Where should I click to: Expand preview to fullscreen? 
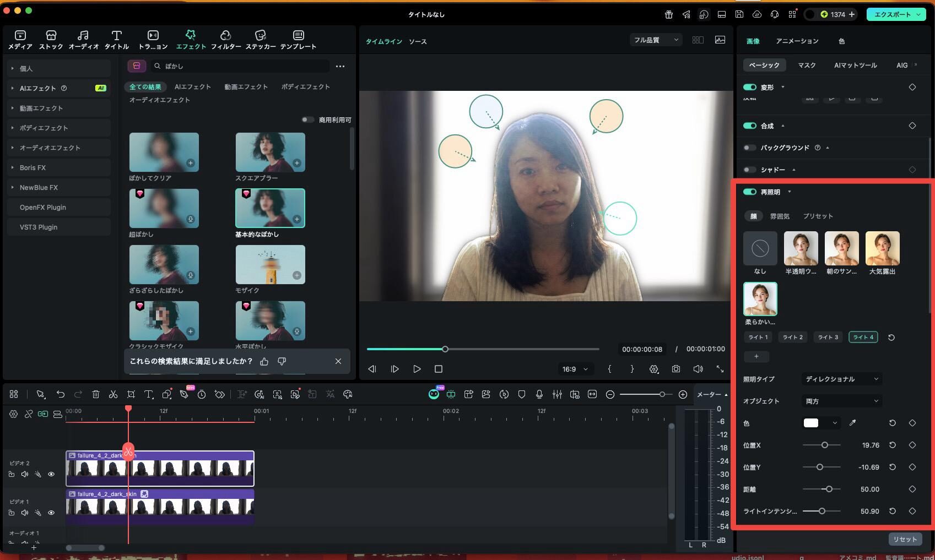(720, 369)
